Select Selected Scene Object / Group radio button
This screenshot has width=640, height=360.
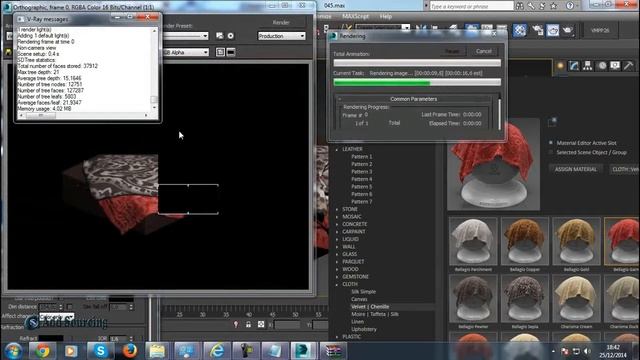point(551,152)
